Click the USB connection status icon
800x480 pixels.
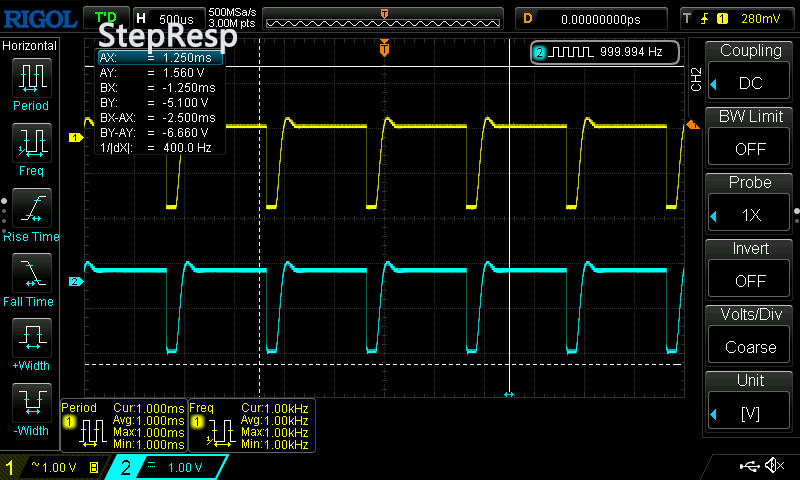tap(750, 466)
